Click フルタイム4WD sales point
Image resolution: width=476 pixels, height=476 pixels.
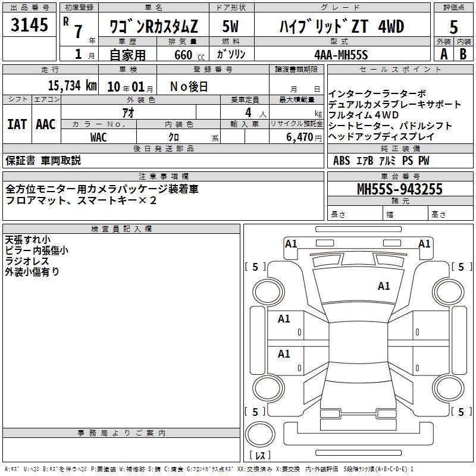(x=364, y=115)
